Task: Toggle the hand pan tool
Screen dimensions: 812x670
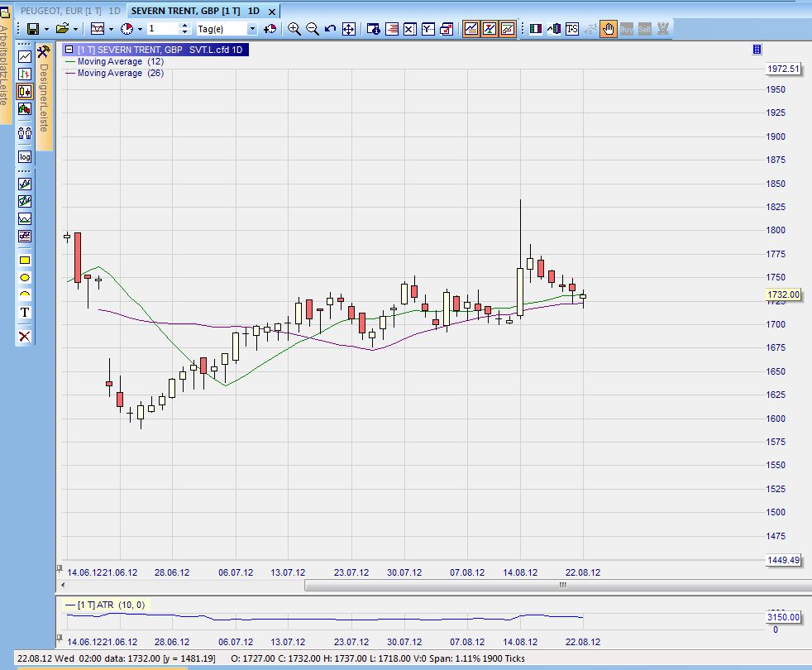Action: (x=608, y=29)
